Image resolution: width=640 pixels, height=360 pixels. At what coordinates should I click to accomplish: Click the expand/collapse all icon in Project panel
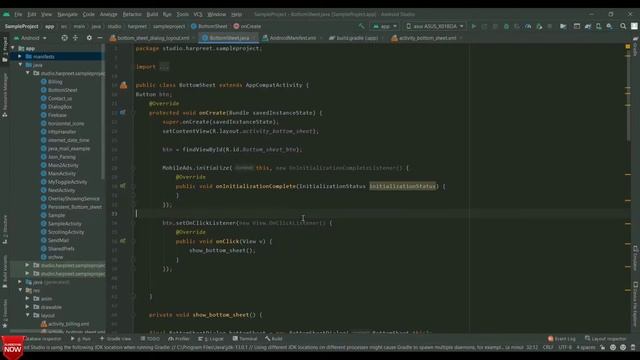click(76, 38)
